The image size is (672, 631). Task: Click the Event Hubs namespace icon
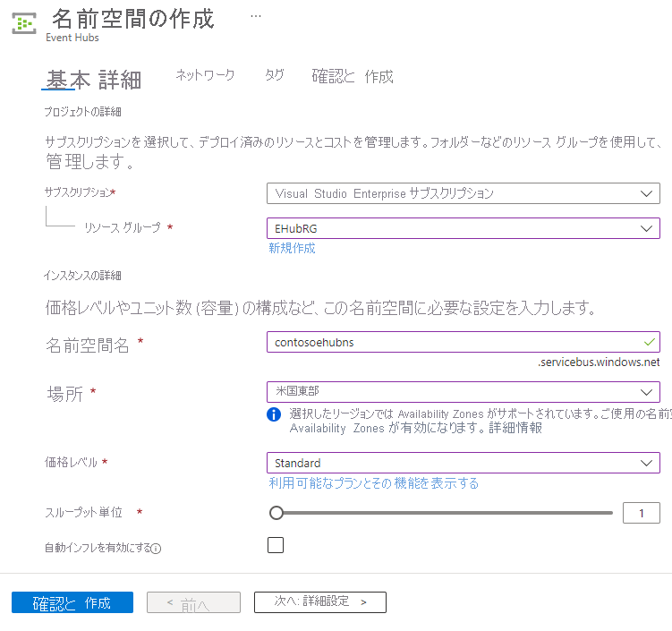pyautogui.click(x=24, y=23)
